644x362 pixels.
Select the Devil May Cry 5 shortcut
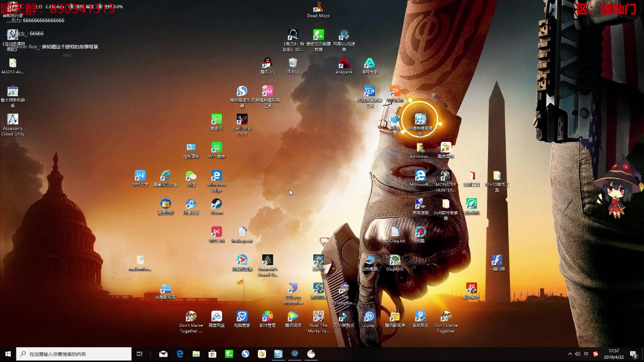(242, 125)
